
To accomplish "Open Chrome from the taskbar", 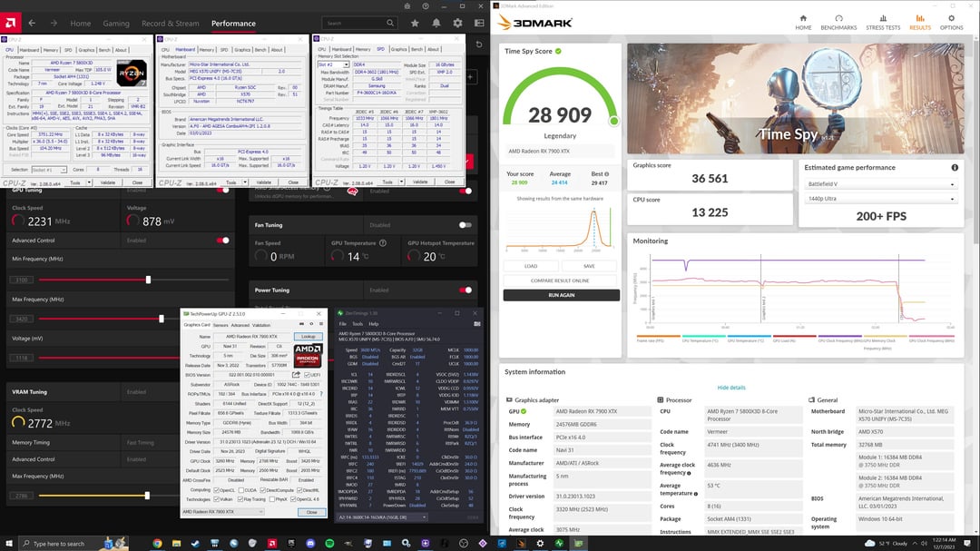I will click(157, 544).
